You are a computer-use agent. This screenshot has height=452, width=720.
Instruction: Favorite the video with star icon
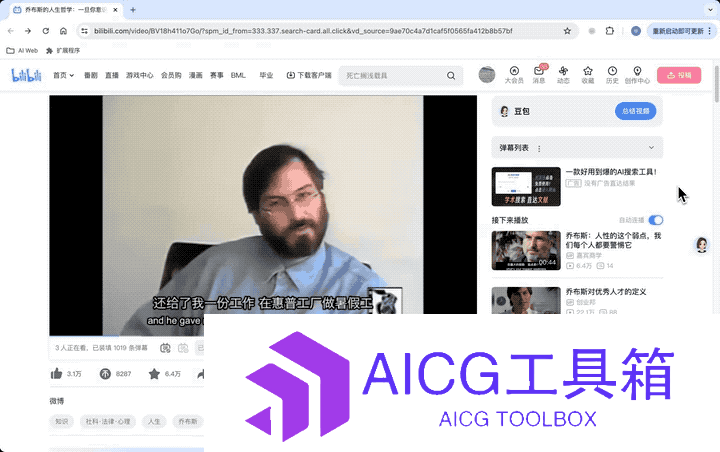[154, 373]
